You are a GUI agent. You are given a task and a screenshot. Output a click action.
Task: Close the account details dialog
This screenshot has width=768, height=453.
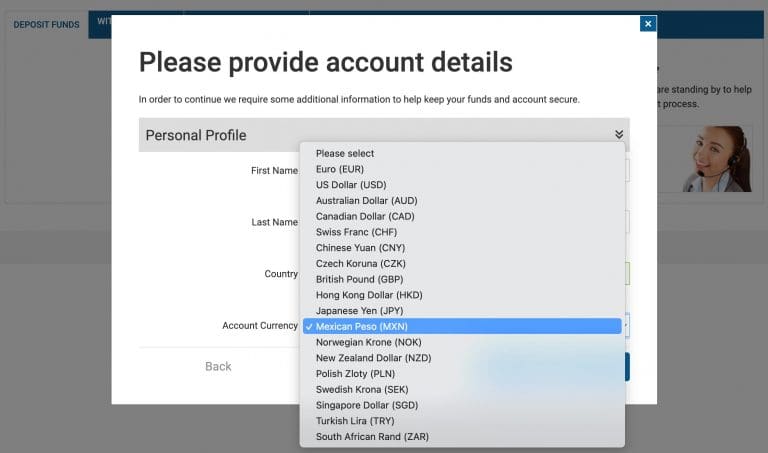click(x=648, y=24)
